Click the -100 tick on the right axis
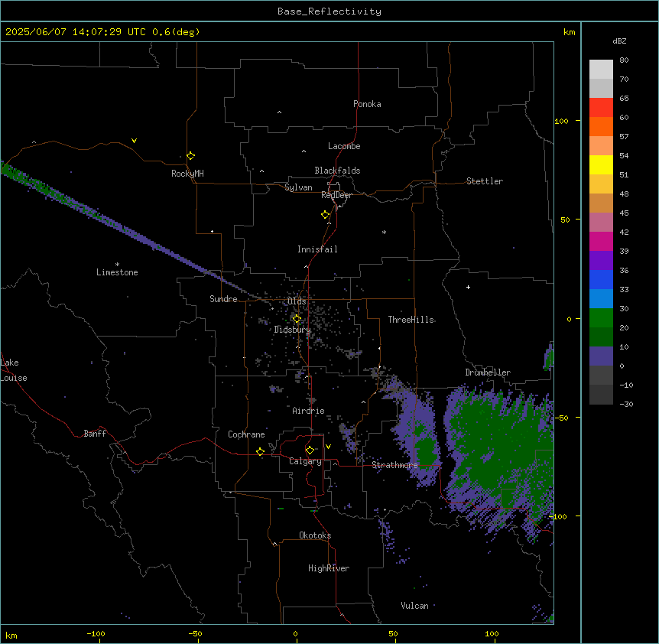The height and width of the screenshot is (644, 659). 560,516
